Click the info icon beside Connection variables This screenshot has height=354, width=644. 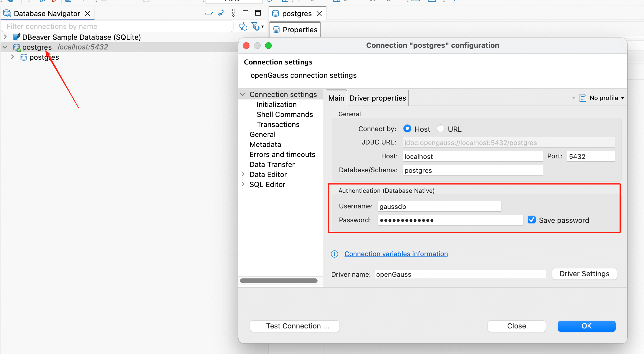tap(335, 254)
